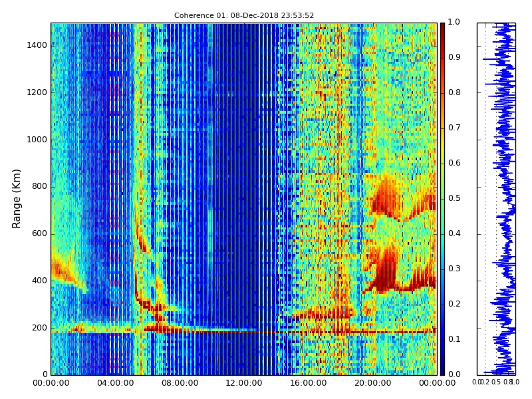Click the plot title 'Coherence 01: 08-Dec-2018 23:53:52'

pyautogui.click(x=244, y=15)
